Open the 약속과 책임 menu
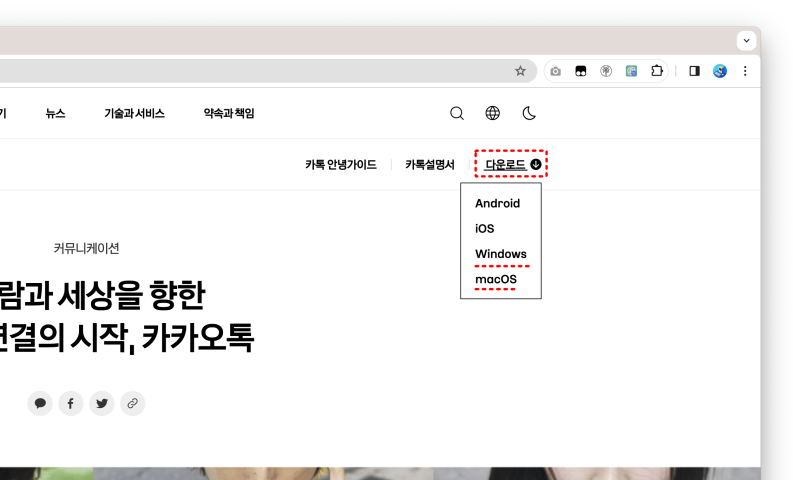Viewport: 800px width, 480px height. [229, 113]
